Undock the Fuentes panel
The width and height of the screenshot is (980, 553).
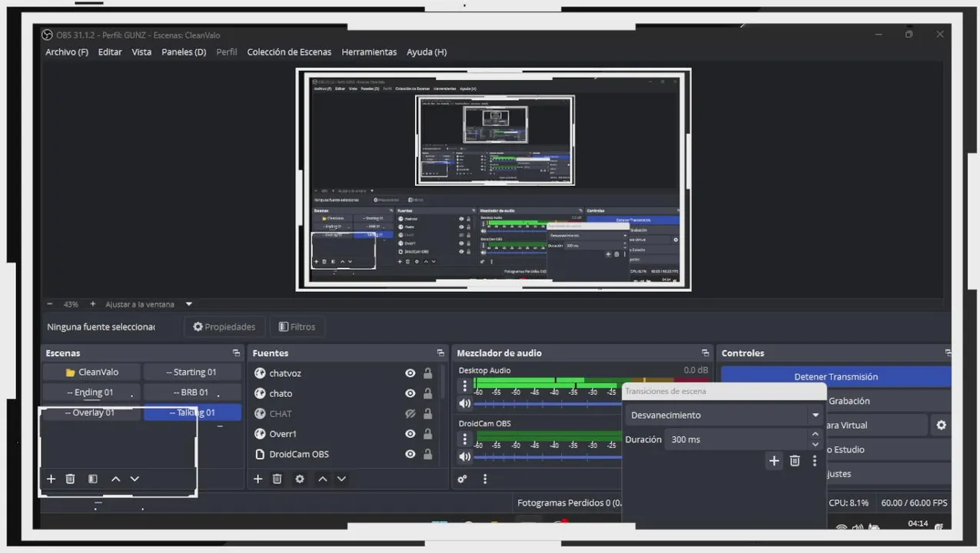[x=440, y=353]
